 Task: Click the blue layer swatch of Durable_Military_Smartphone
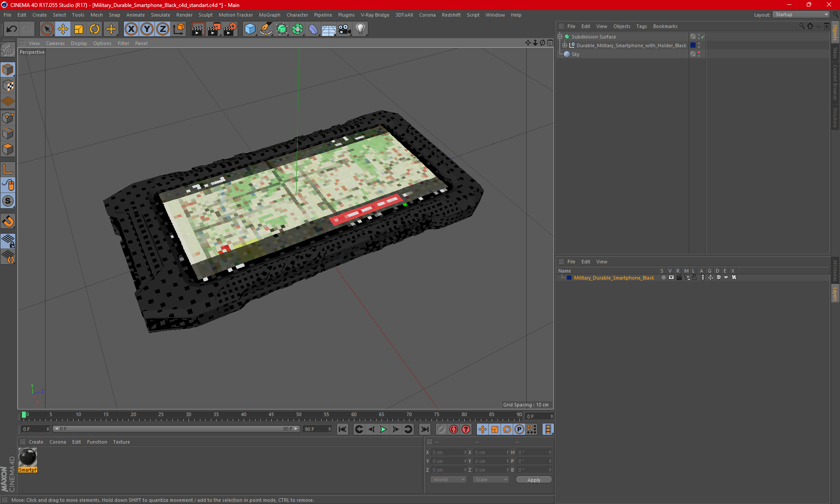(693, 45)
